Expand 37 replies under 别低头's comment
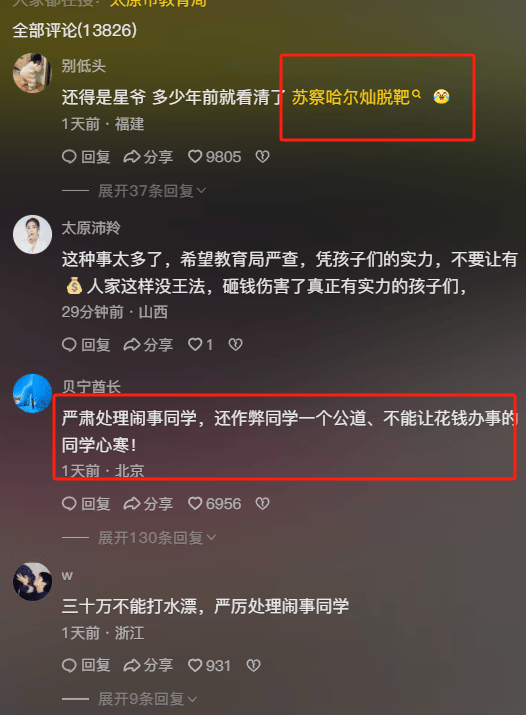The width and height of the screenshot is (526, 715). pos(152,191)
